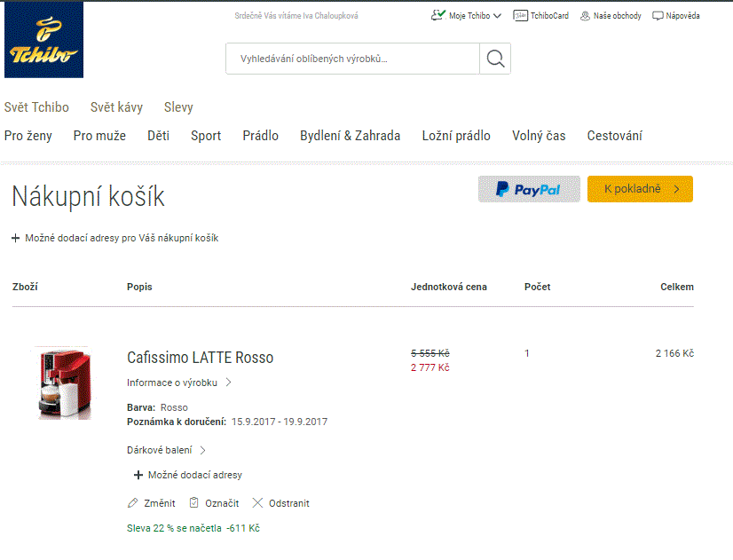
Task: Click the Naše obchody location icon
Action: pyautogui.click(x=585, y=16)
